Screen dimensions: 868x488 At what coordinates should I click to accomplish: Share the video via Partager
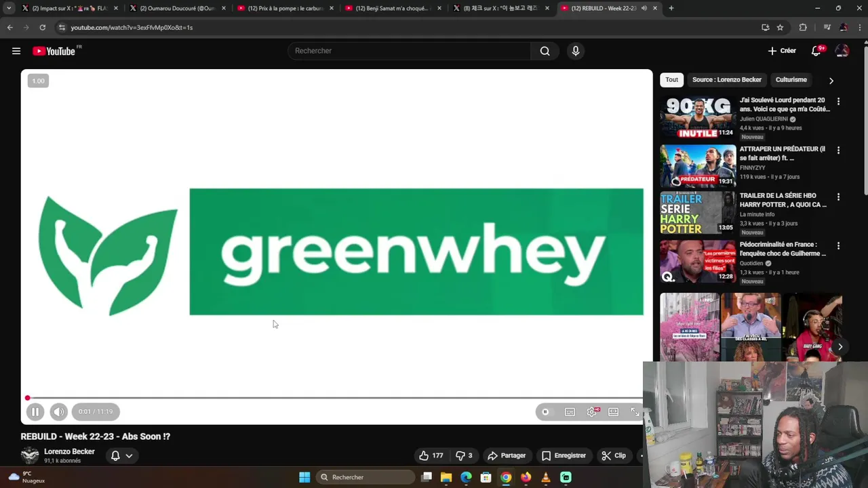[x=507, y=455]
